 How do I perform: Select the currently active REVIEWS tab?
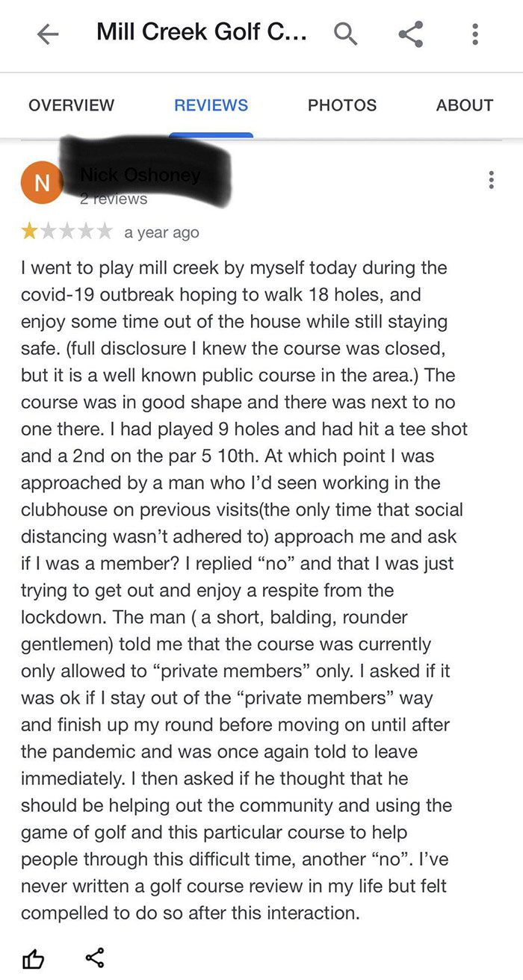point(210,105)
